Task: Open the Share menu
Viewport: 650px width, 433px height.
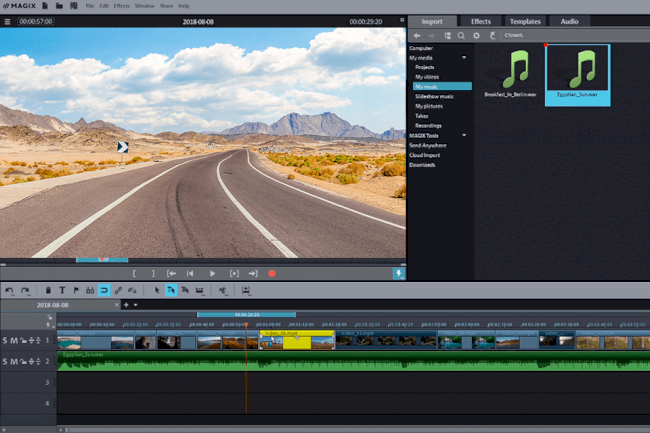Action: (x=166, y=6)
